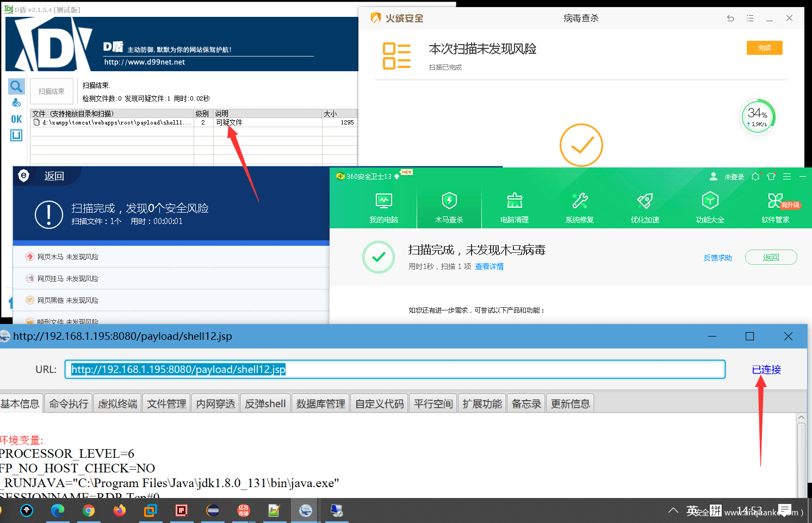Open the taskbar notification center icon
This screenshot has width=812, height=523.
click(785, 510)
